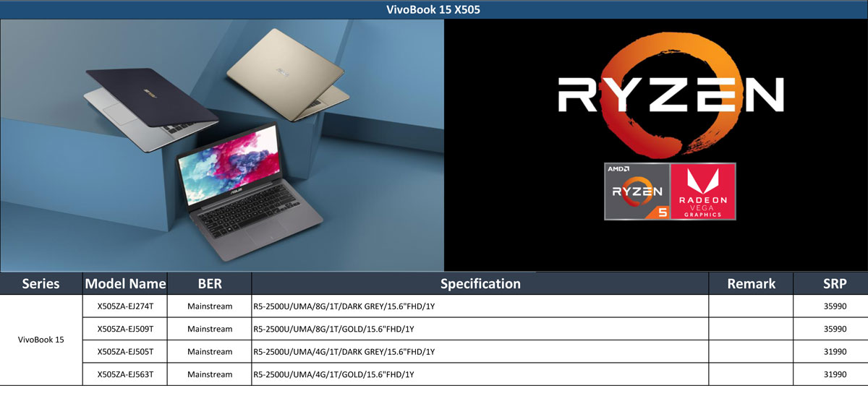Click the Specification column header

[x=480, y=283]
